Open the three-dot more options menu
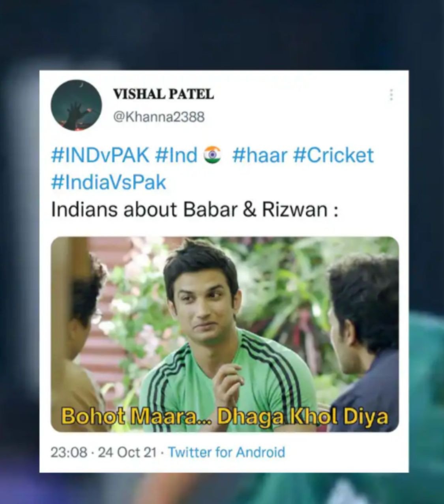The height and width of the screenshot is (504, 444). 391,95
